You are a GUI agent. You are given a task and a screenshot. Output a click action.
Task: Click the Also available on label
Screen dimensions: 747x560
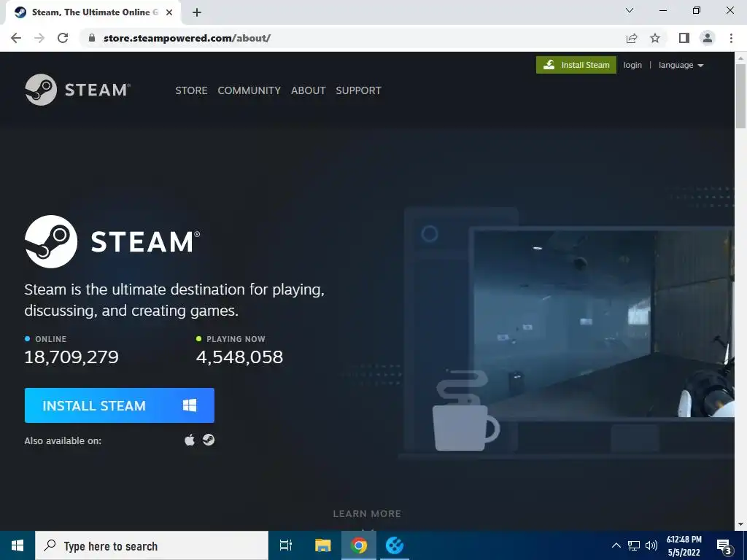(x=63, y=440)
